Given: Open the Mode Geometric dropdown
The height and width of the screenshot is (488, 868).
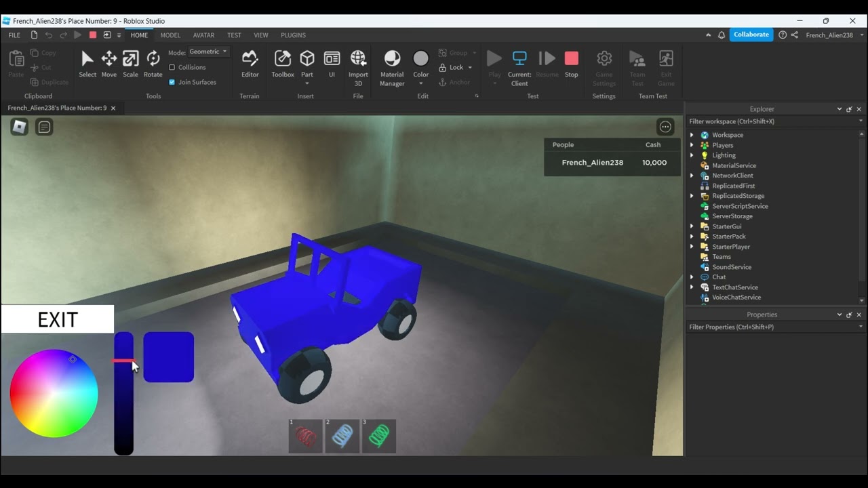Looking at the screenshot, I should pos(208,52).
